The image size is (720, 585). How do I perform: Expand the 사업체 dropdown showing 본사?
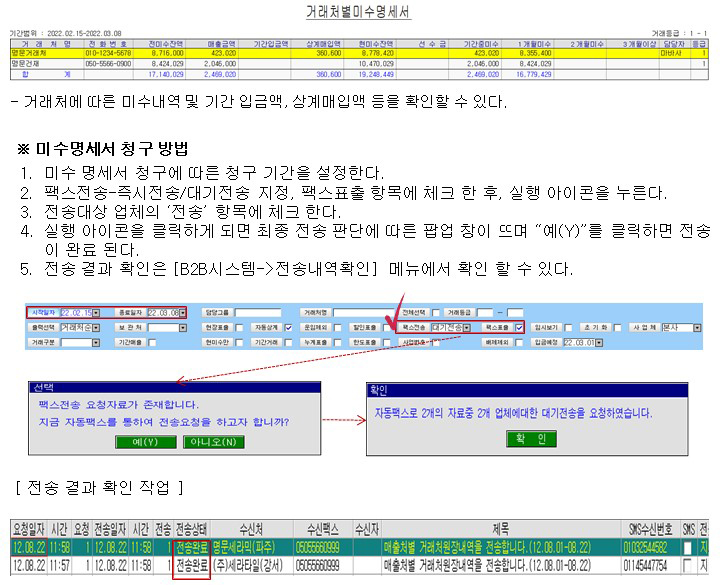coord(697,328)
